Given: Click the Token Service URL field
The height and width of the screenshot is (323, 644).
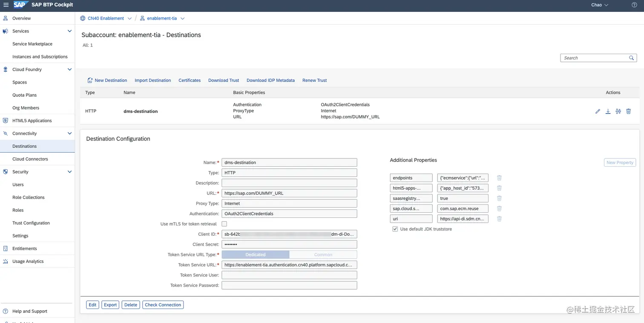Looking at the screenshot, I should pyautogui.click(x=289, y=265).
